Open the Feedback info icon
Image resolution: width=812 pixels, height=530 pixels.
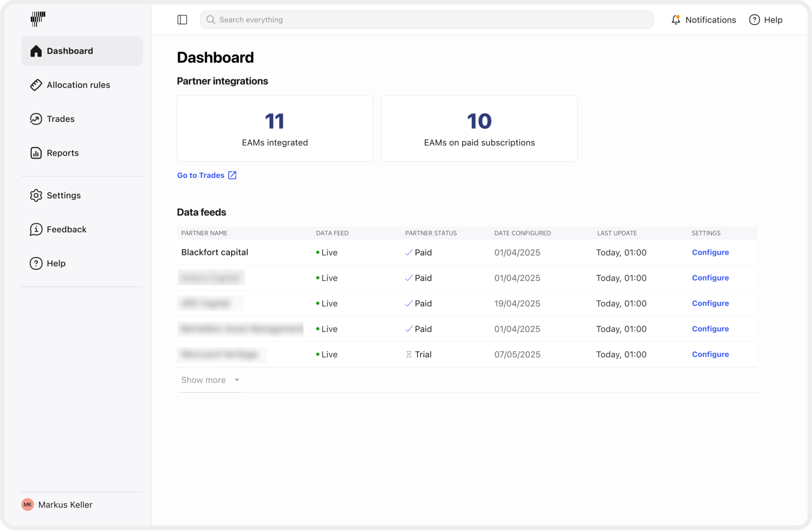(x=36, y=229)
